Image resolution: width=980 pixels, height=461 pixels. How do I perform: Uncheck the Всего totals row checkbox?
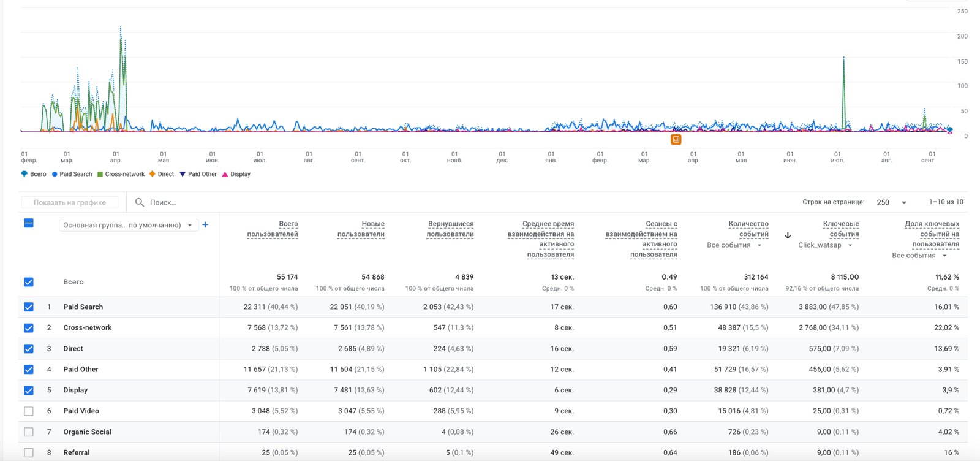[x=29, y=282]
